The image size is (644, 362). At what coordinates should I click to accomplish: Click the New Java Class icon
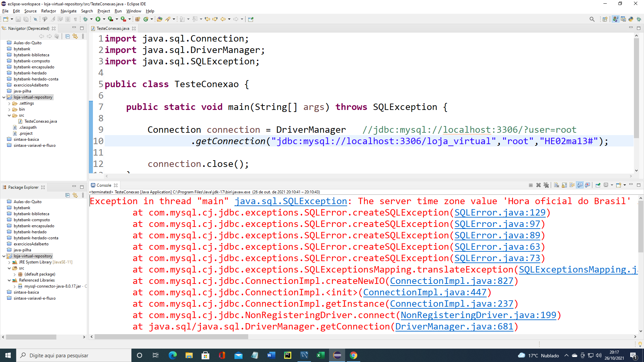click(x=146, y=19)
